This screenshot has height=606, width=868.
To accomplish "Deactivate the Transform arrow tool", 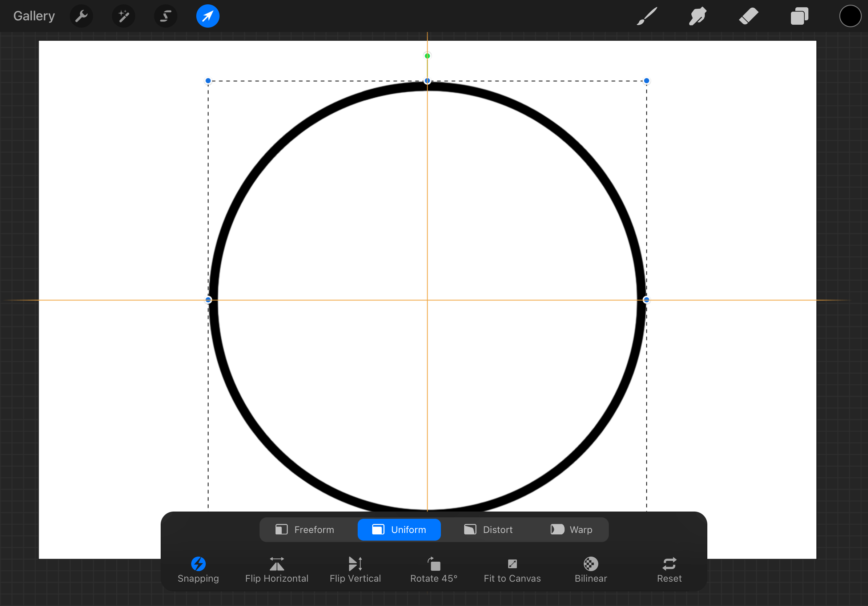I will coord(208,16).
